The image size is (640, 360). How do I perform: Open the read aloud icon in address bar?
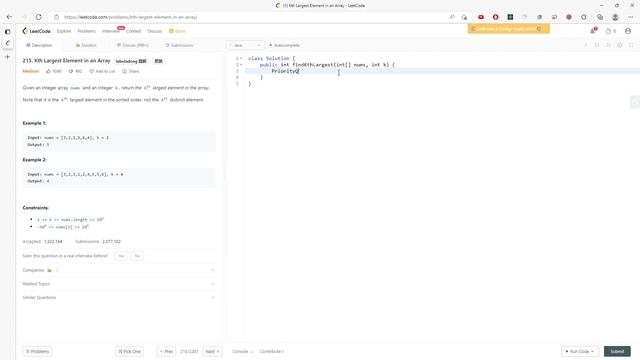tap(452, 17)
